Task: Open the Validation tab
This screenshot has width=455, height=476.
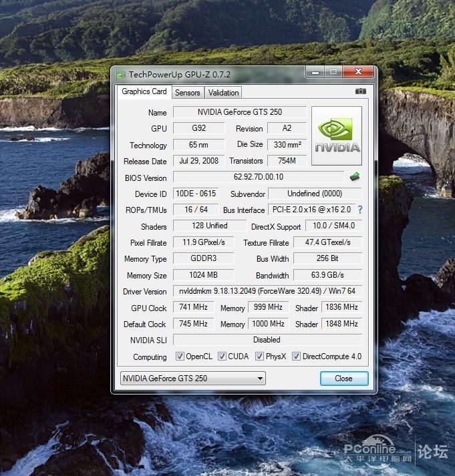Action: pos(223,93)
